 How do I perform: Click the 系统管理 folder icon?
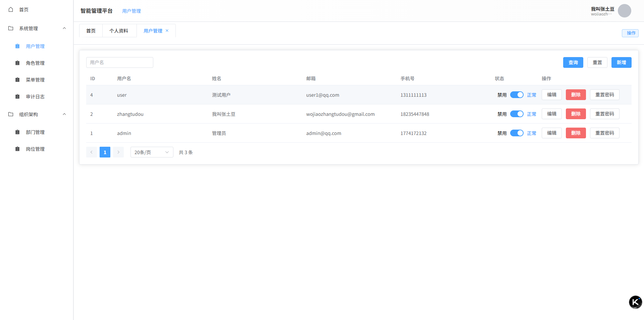11,28
